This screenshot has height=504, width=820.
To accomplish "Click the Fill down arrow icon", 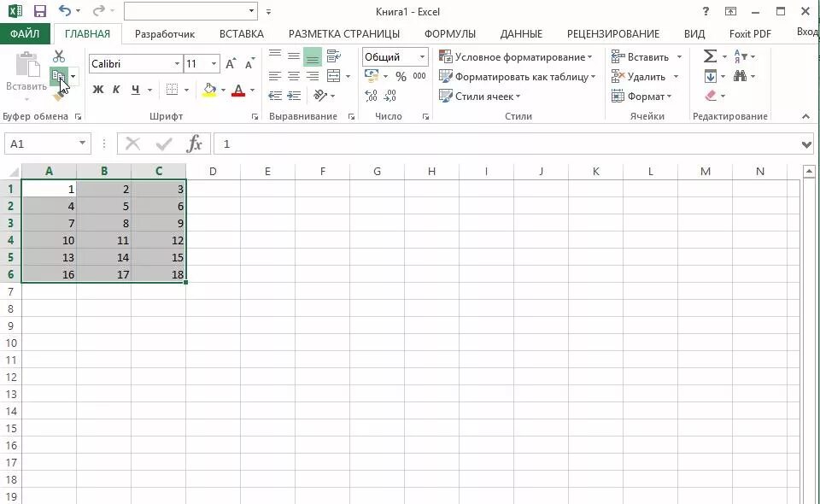I will pos(710,76).
